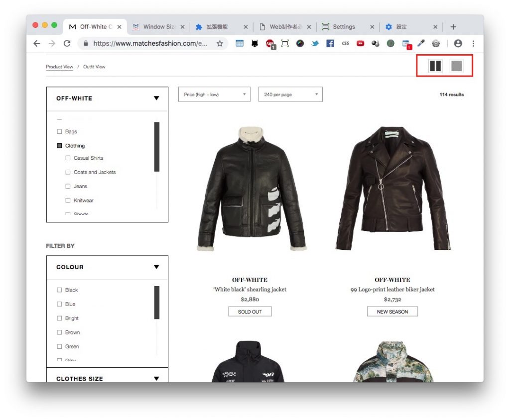The height and width of the screenshot is (420, 510).
Task: Switch to two-column grid view icon
Action: 435,66
